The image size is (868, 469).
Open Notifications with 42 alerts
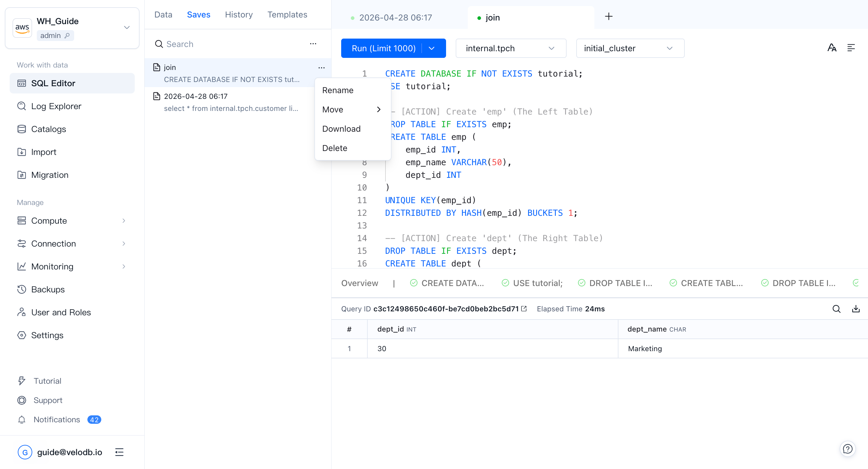coord(57,420)
